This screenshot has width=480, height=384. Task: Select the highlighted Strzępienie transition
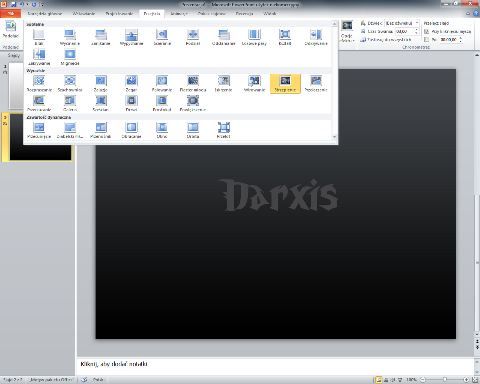click(285, 83)
